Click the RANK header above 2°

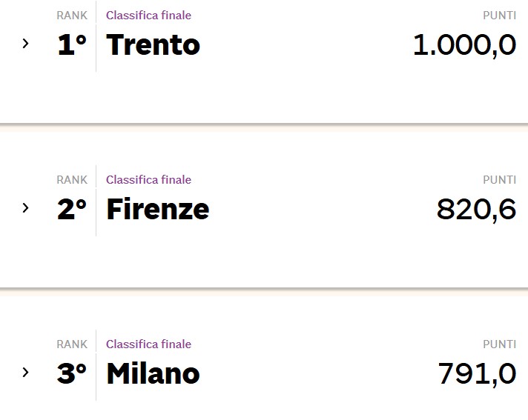coord(72,180)
